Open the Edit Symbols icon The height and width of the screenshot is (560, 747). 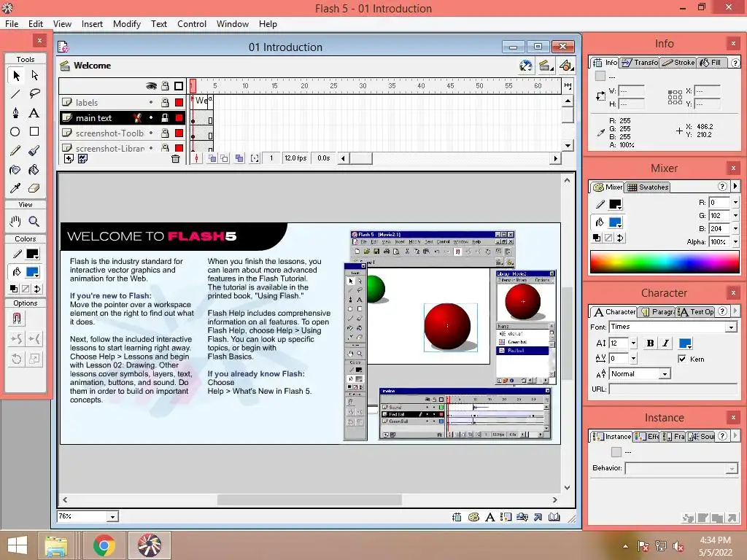566,66
